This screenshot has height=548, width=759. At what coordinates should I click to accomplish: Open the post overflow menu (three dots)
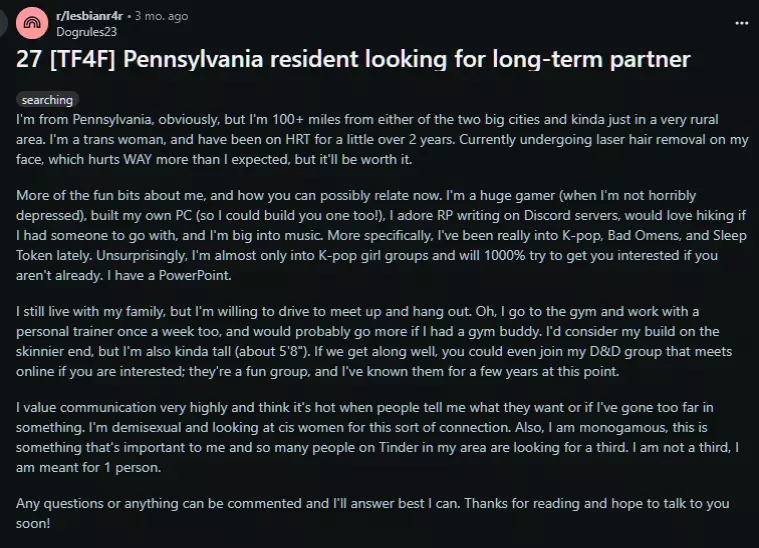[741, 22]
